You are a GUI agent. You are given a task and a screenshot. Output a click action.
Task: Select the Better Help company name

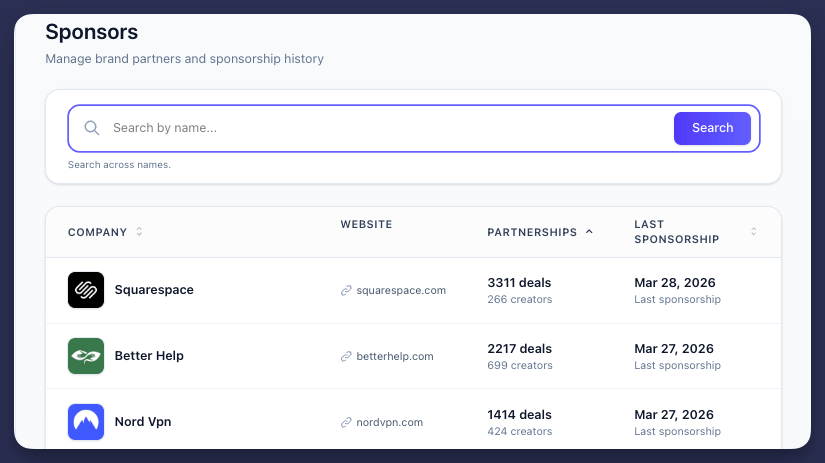149,356
